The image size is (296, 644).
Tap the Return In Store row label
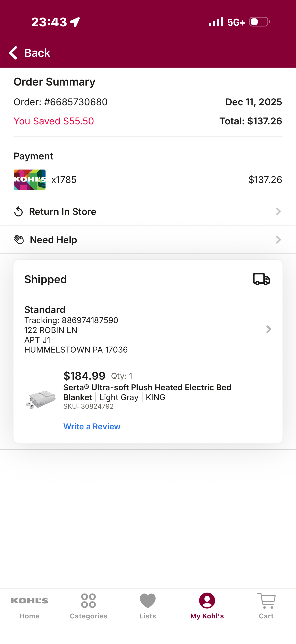tap(63, 212)
